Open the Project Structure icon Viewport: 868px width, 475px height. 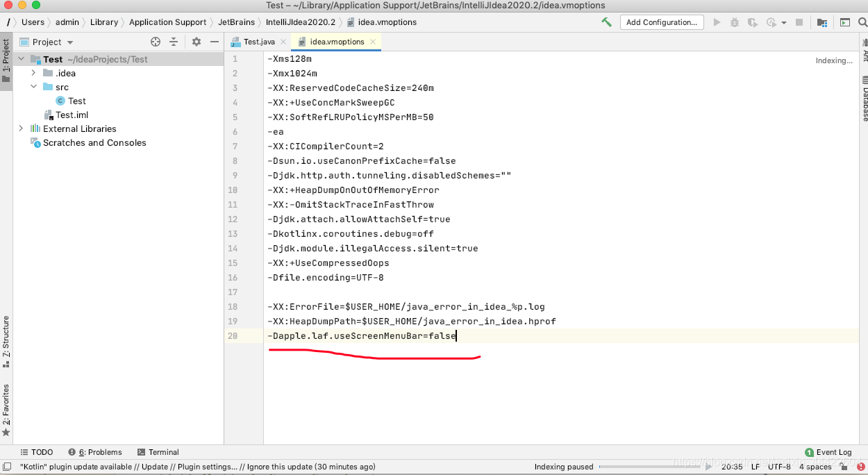point(822,22)
